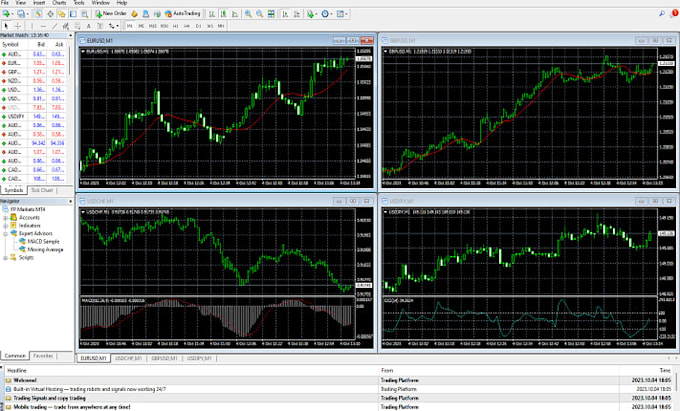
Task: Switch to D1 timeframe
Action: (199, 26)
